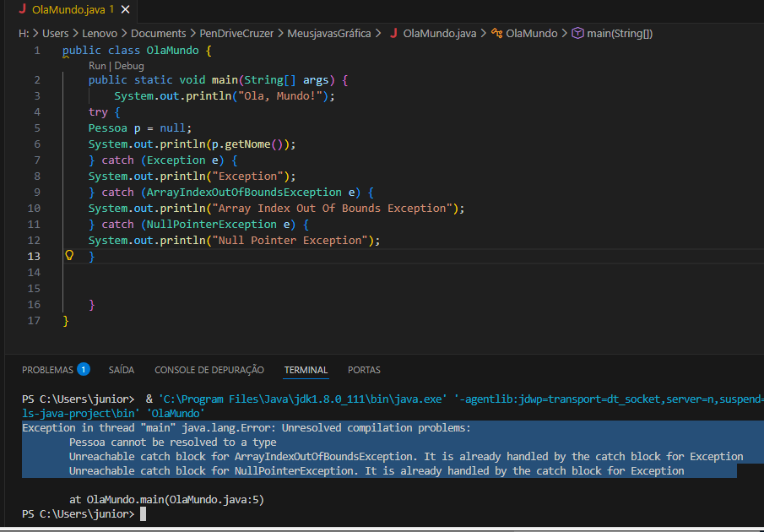
Task: Click the problems count badge showing 1
Action: coord(84,369)
